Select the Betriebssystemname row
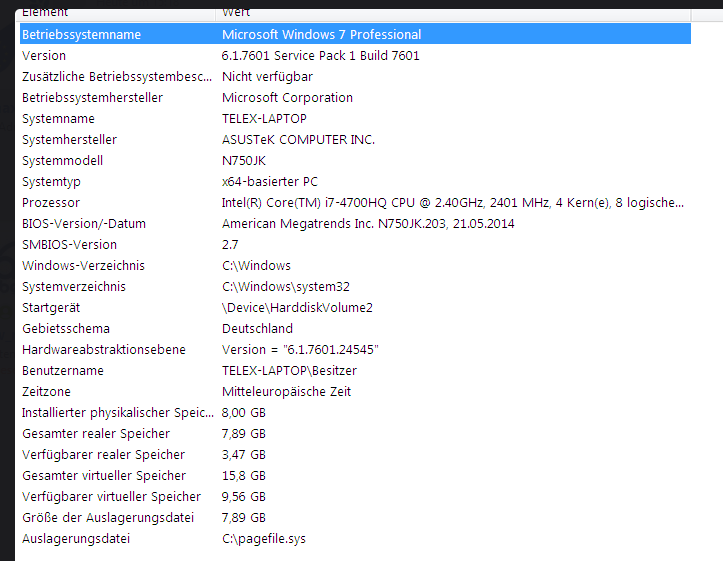723x561 pixels. (355, 34)
